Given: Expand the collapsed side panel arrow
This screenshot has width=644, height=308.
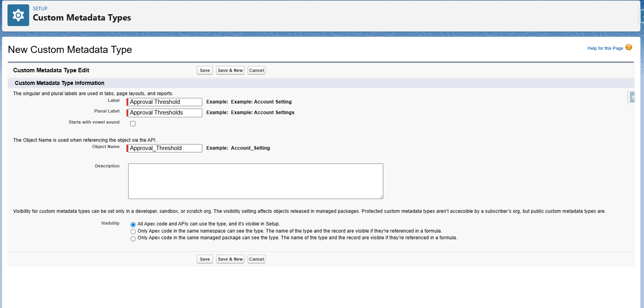Looking at the screenshot, I should [x=632, y=97].
